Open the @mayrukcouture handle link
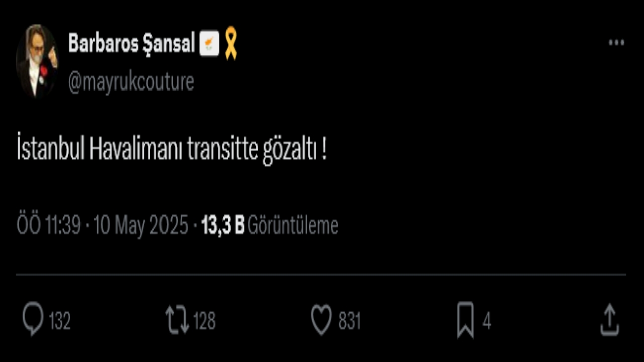 (131, 82)
